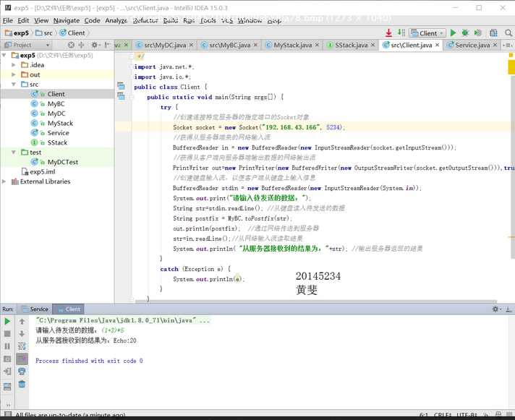Viewport: 515px width, 420px height.
Task: Click the down arrow in the Run console
Action: [22, 334]
